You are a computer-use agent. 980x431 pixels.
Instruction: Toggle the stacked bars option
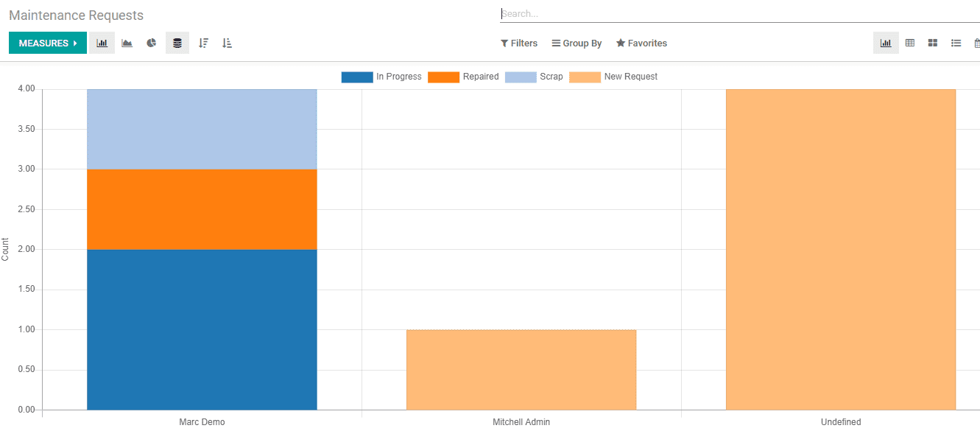pos(177,43)
